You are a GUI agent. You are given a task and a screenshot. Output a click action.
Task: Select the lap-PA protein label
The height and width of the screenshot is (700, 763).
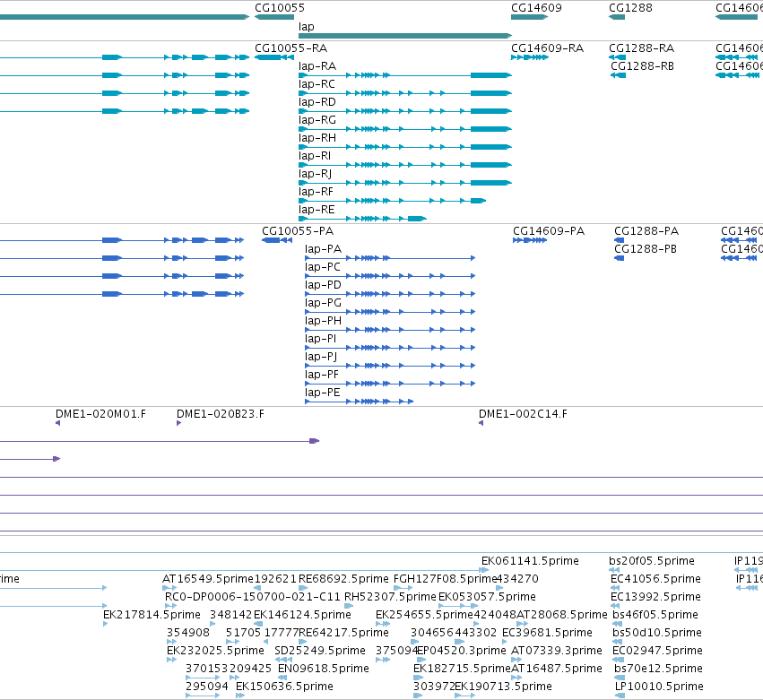click(323, 249)
